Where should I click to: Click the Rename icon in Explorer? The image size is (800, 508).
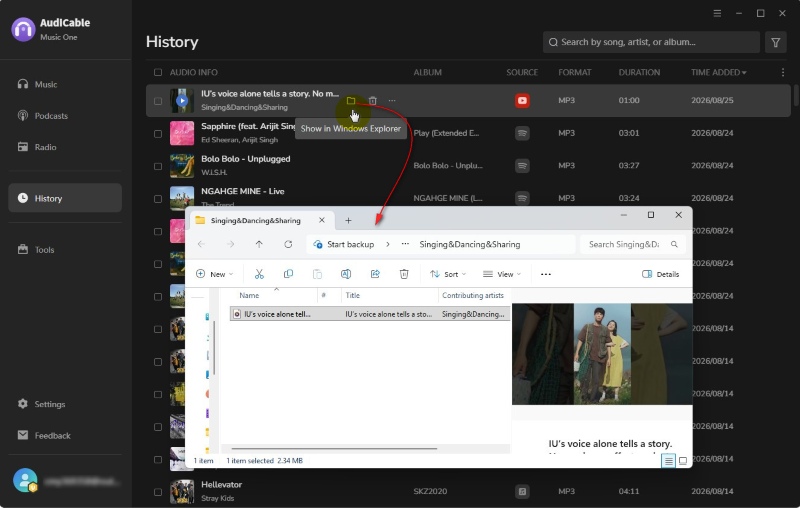pyautogui.click(x=346, y=274)
